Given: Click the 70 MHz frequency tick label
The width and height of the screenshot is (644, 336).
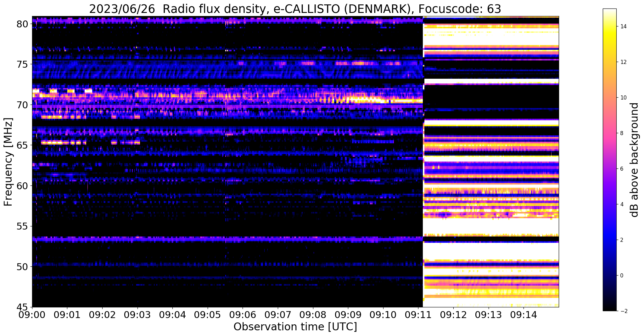Looking at the screenshot, I should [22, 105].
